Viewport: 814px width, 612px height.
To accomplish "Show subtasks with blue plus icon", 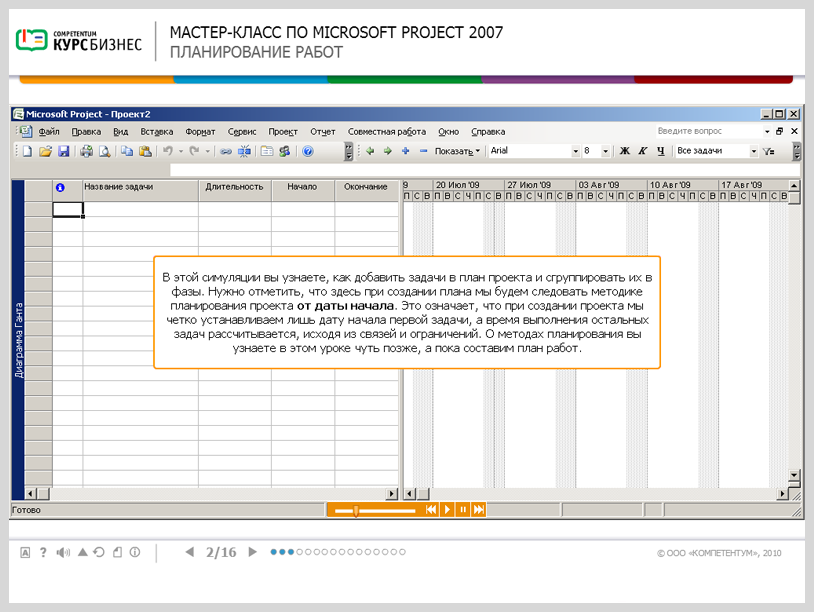I will [x=405, y=151].
